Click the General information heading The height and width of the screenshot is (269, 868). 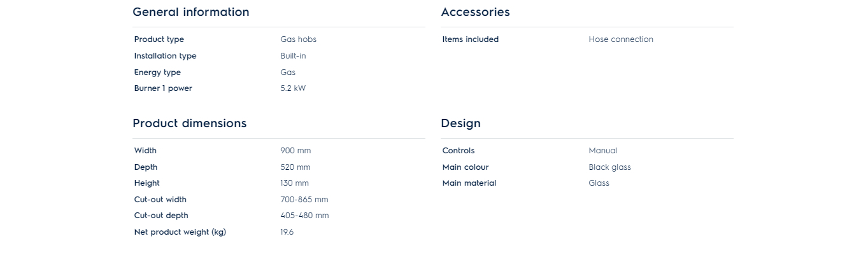(190, 12)
